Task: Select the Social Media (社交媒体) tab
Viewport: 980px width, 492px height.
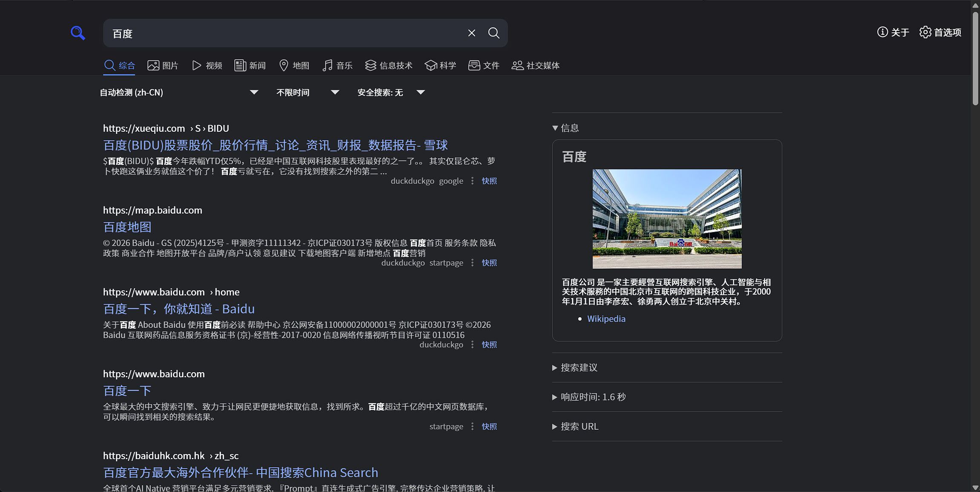Action: click(x=536, y=65)
